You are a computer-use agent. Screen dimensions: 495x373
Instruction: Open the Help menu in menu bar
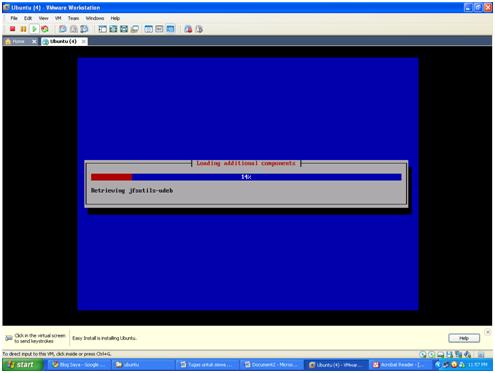click(x=115, y=18)
